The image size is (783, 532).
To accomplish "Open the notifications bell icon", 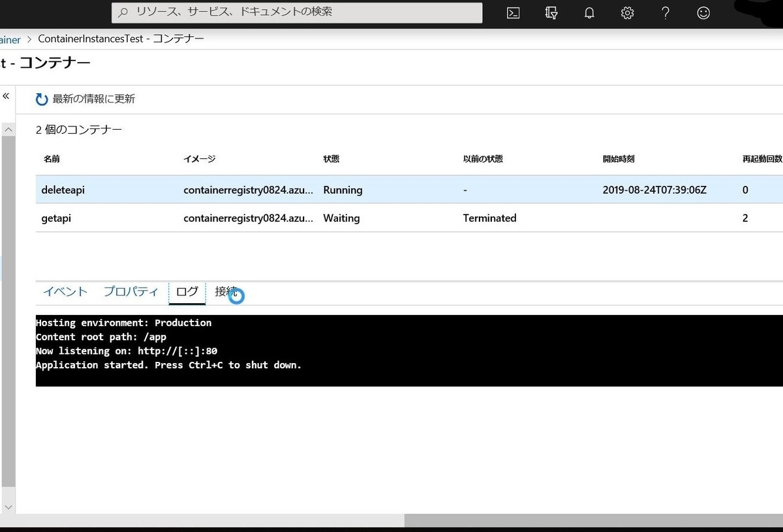I will (589, 13).
